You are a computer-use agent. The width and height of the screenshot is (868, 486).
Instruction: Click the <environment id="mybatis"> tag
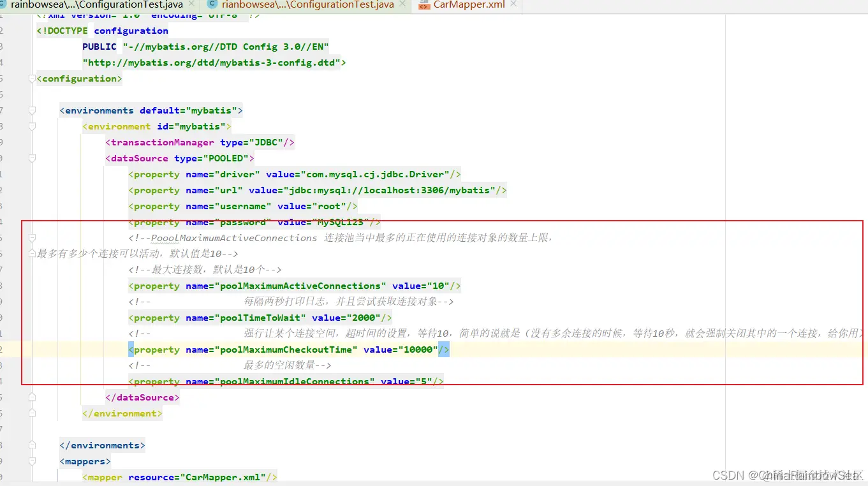157,126
